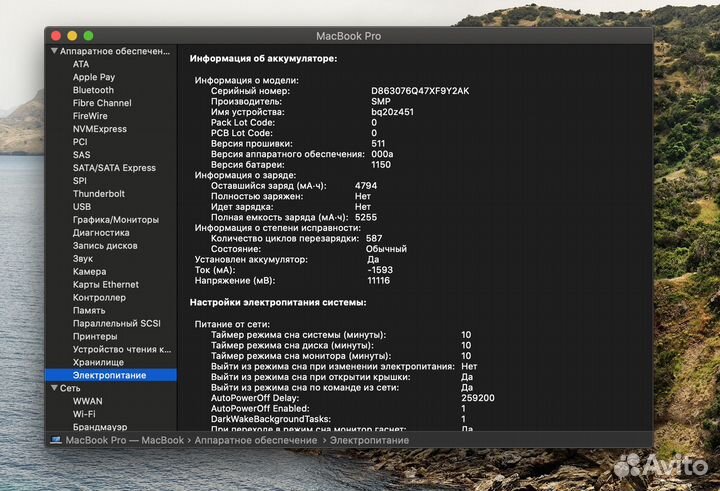Open Графика/Мониторы section
Image resolution: width=720 pixels, height=491 pixels.
[x=116, y=220]
